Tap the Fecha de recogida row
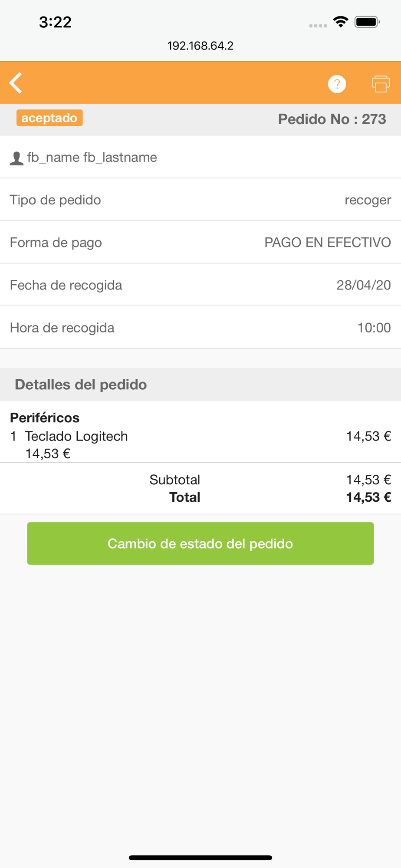 [x=200, y=285]
